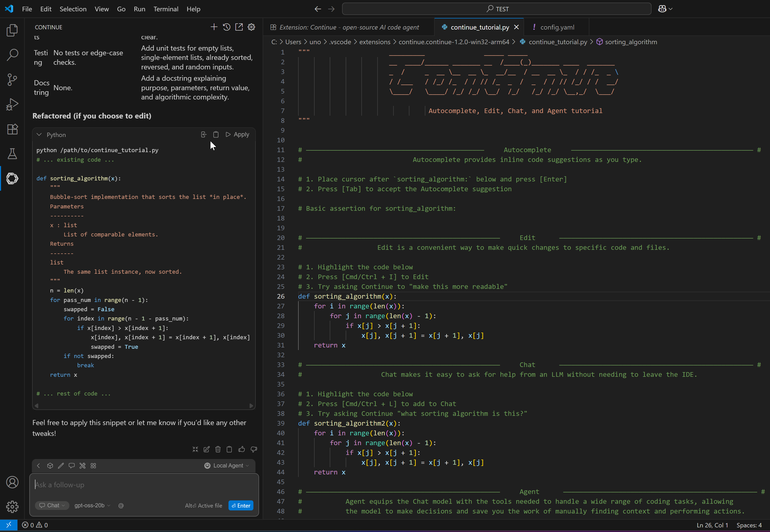Open the tools wrench icon
Screen dimensions: 770x532
pos(82,466)
